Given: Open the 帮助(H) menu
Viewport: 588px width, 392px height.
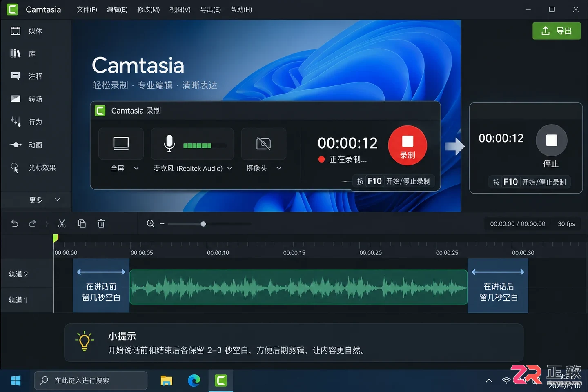Looking at the screenshot, I should [x=241, y=9].
